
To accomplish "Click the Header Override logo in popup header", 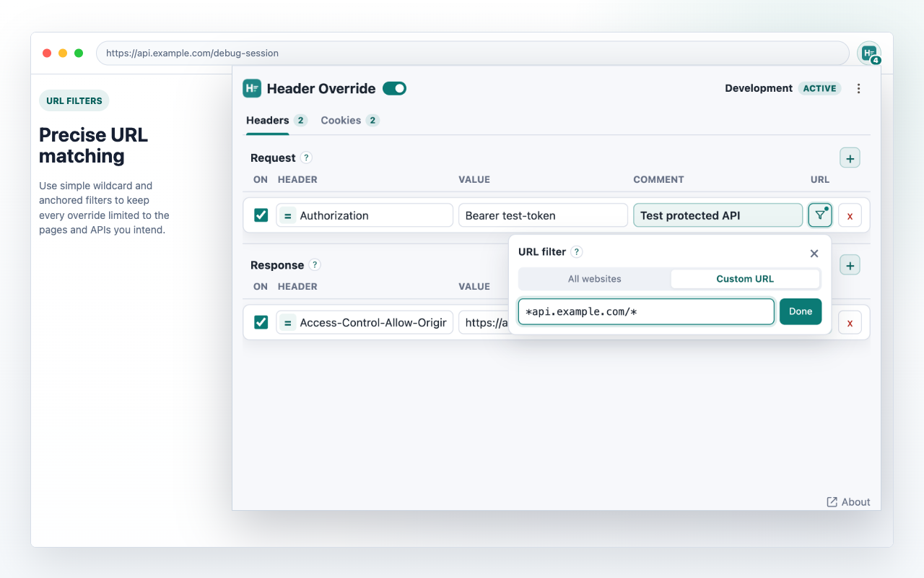I will tap(252, 88).
